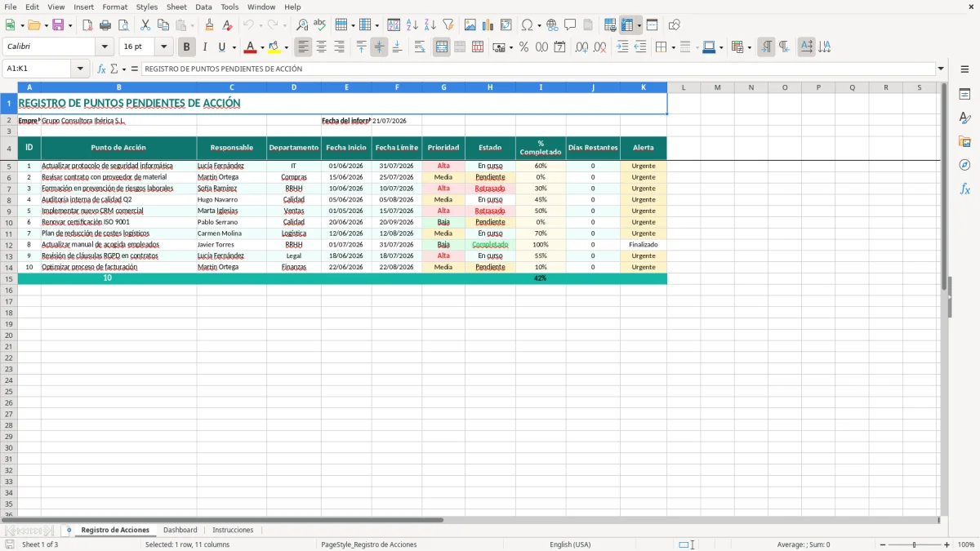Click the 100% zoom level
This screenshot has height=551, width=980.
[x=965, y=544]
